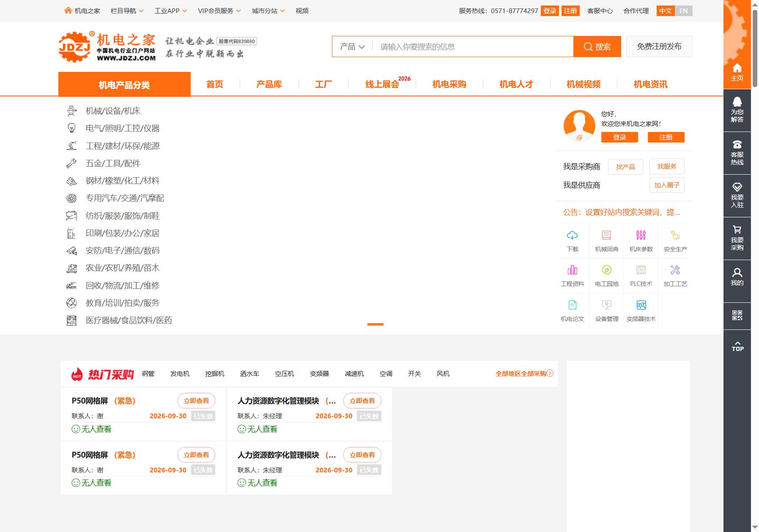Expand the 栏目导航 dropdown menu
This screenshot has height=532, width=759.
[127, 11]
